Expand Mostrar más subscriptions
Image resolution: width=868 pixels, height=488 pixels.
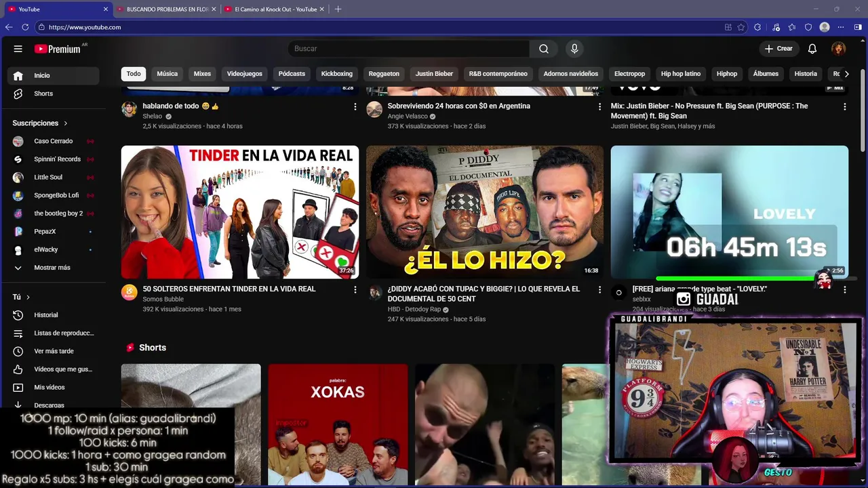coord(54,268)
